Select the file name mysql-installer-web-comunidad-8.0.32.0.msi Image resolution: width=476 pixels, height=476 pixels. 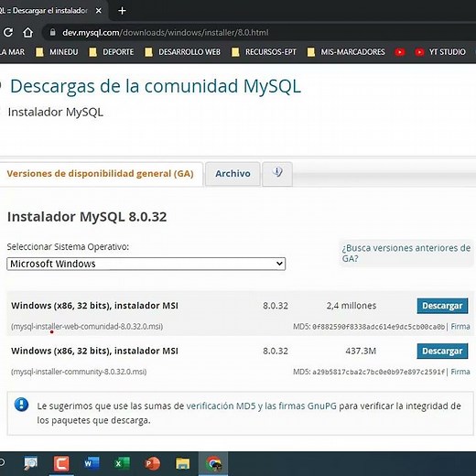87,327
